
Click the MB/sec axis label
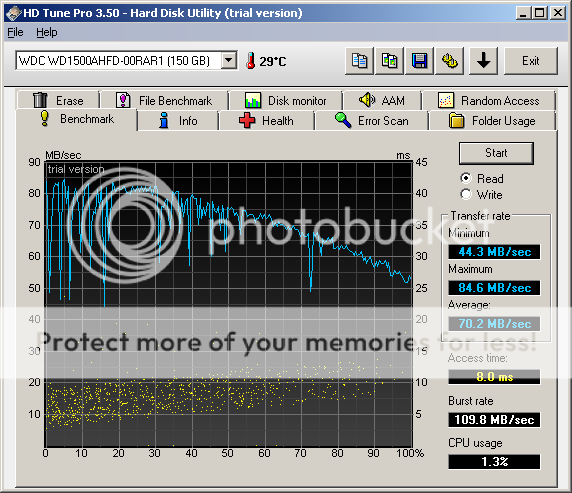tap(63, 155)
